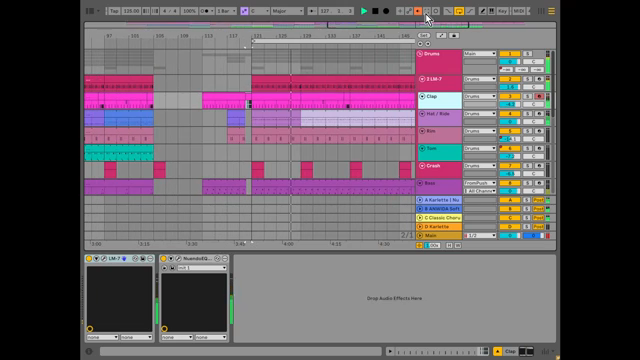The width and height of the screenshot is (640, 360).
Task: Click the Arrangement Record circle button
Action: tap(386, 11)
